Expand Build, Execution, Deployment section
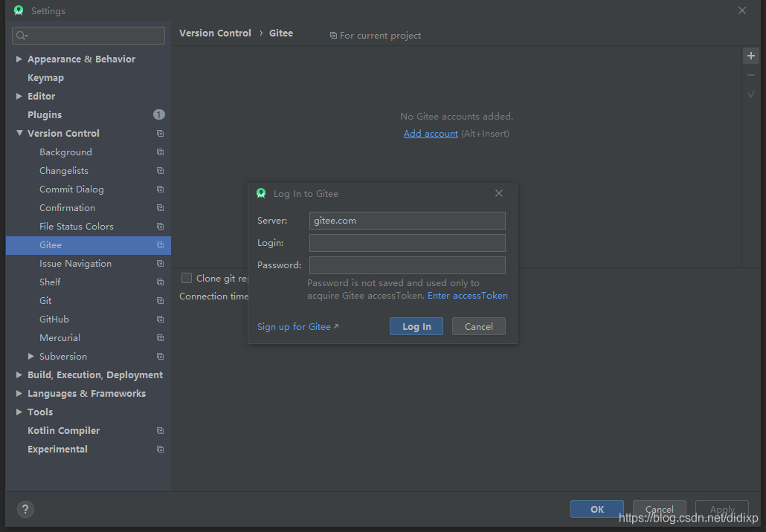Viewport: 766px width, 532px height. click(19, 374)
